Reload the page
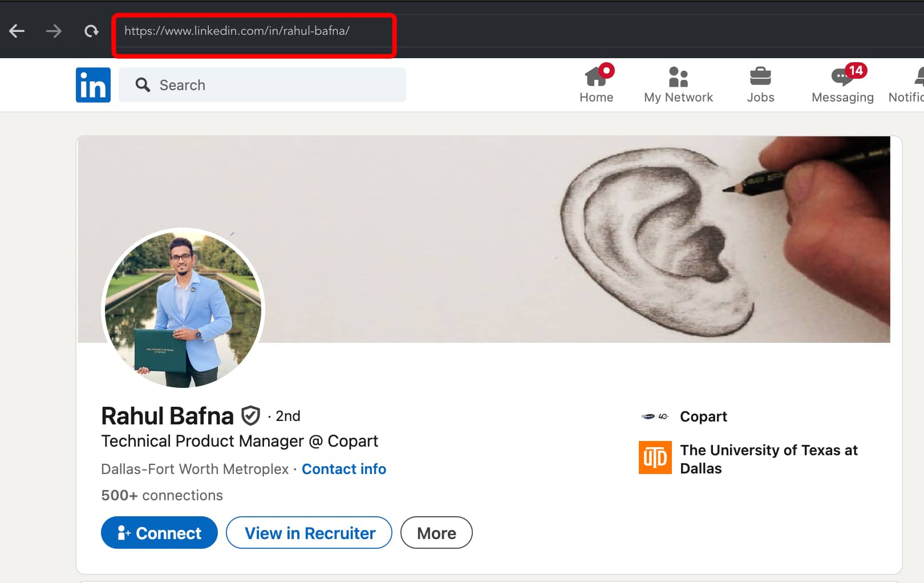This screenshot has width=924, height=583. click(x=91, y=31)
